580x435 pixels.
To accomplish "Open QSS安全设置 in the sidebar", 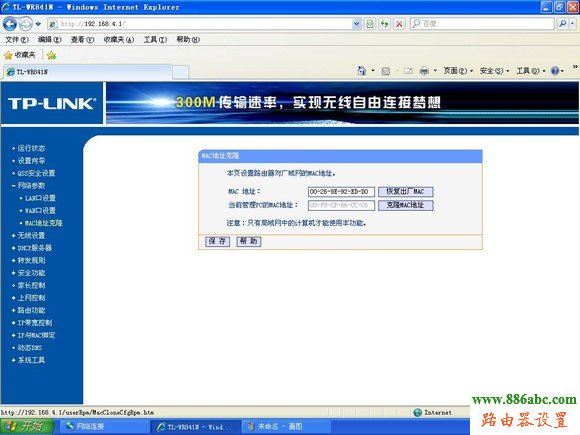I will (36, 173).
